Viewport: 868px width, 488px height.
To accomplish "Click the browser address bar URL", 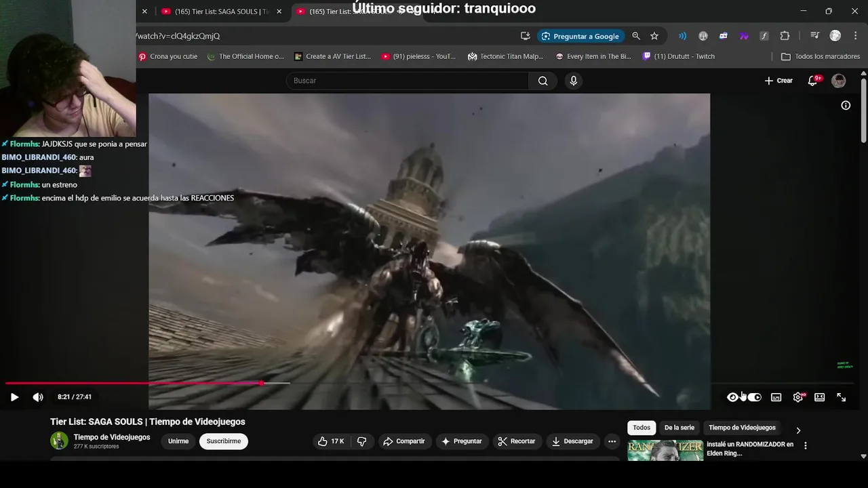I will [178, 36].
